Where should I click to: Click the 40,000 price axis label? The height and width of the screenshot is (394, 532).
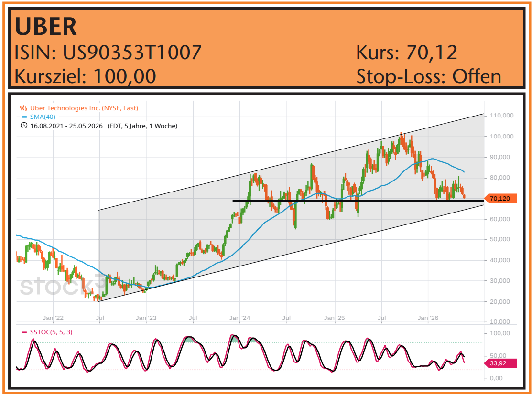[500, 260]
